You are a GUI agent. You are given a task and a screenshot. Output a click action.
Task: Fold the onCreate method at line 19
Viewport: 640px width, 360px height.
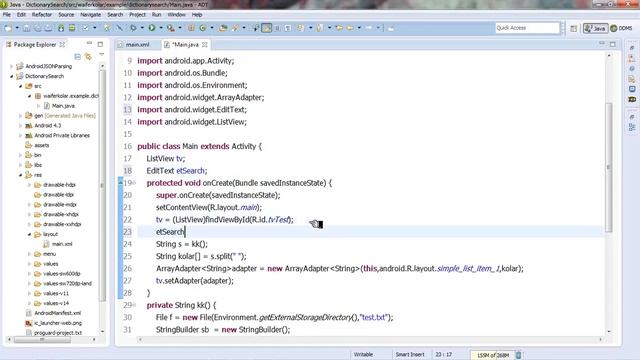tap(134, 183)
